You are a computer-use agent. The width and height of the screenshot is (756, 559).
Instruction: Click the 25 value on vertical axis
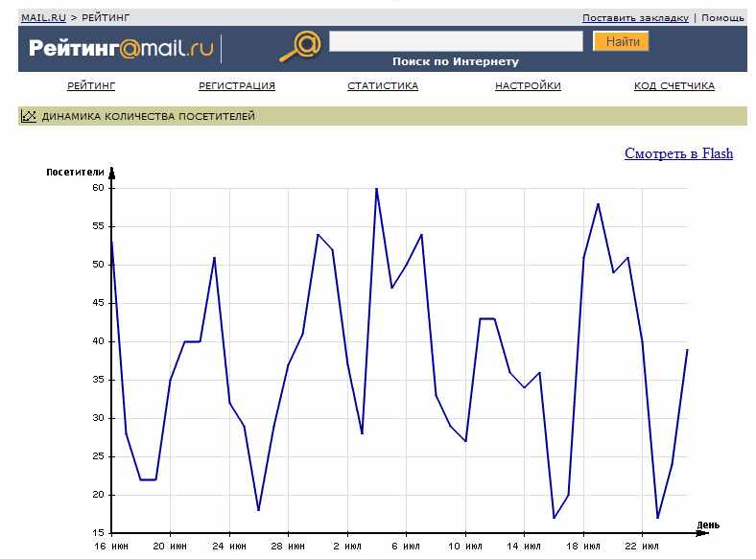pyautogui.click(x=99, y=455)
